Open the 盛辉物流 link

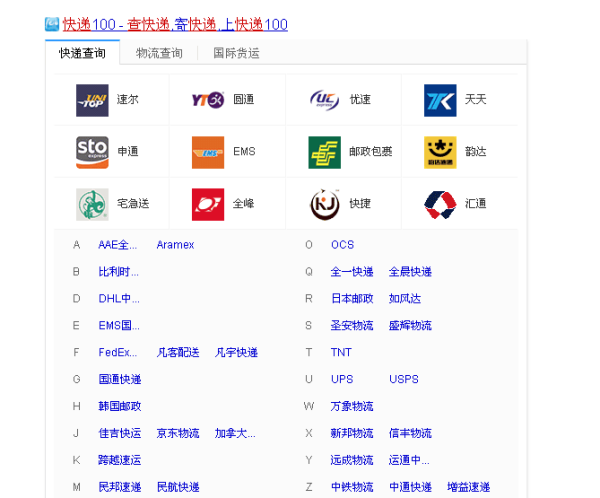[410, 326]
